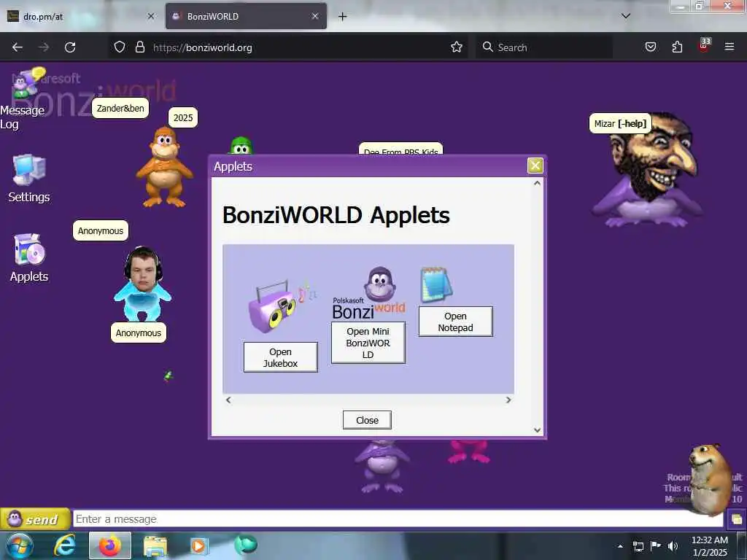Click the Open Notepad button
This screenshot has height=560, width=747.
(455, 322)
